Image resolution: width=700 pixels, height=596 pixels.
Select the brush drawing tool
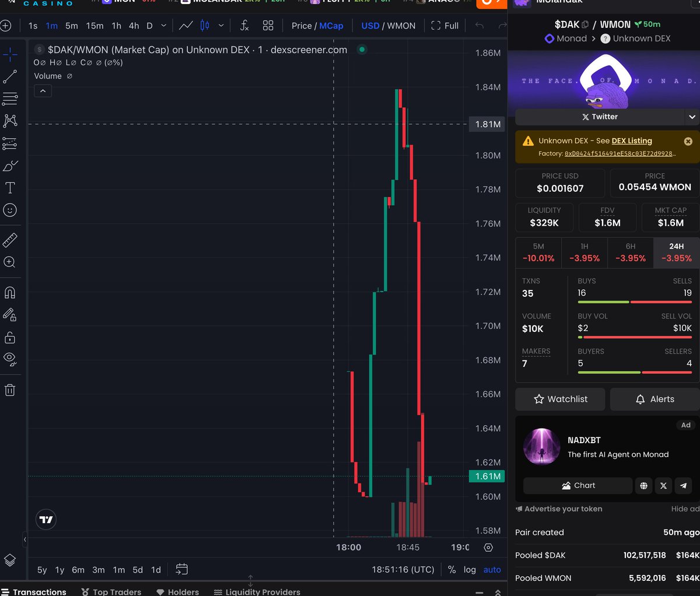tap(10, 166)
